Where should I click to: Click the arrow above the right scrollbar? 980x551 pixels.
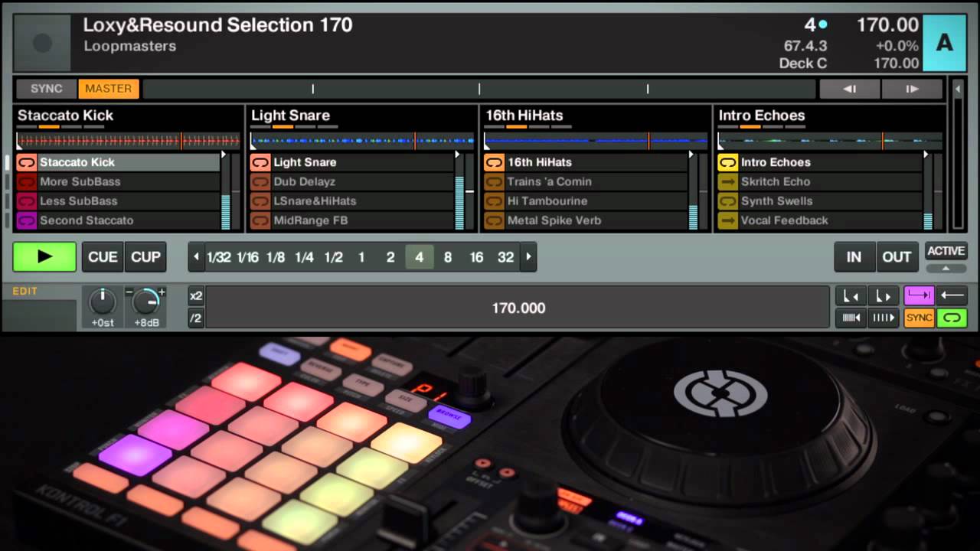point(957,89)
